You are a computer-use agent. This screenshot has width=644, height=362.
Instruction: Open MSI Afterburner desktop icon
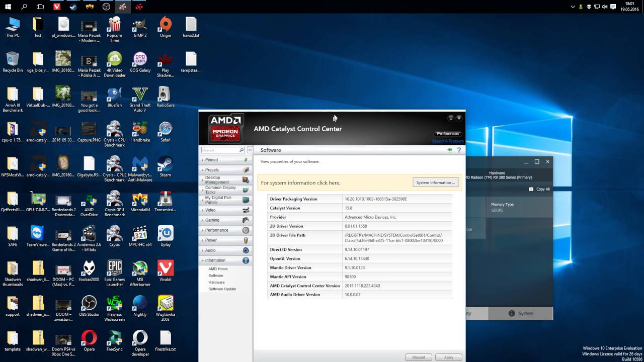coord(140,274)
